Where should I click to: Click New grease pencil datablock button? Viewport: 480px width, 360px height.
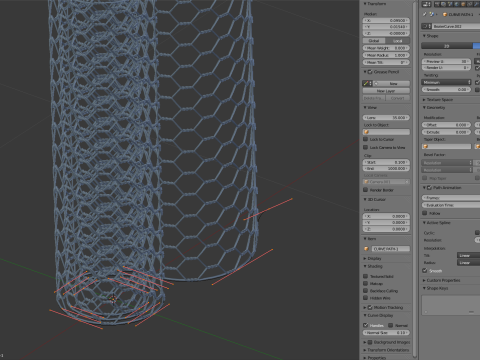tap(392, 83)
